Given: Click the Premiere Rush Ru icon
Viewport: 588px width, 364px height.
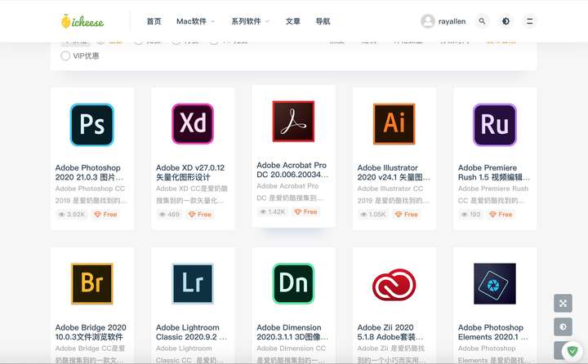Looking at the screenshot, I should pyautogui.click(x=495, y=125).
